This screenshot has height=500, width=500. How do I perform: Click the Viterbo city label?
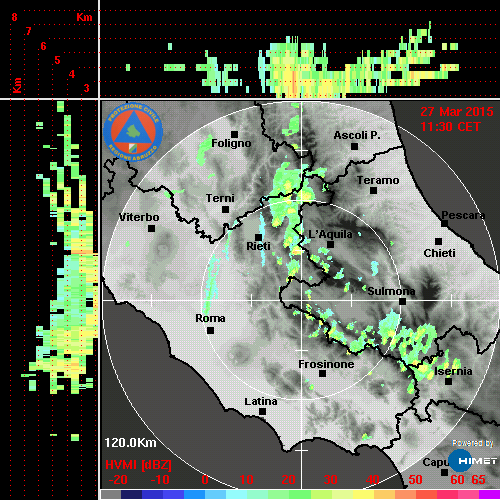coord(139,217)
